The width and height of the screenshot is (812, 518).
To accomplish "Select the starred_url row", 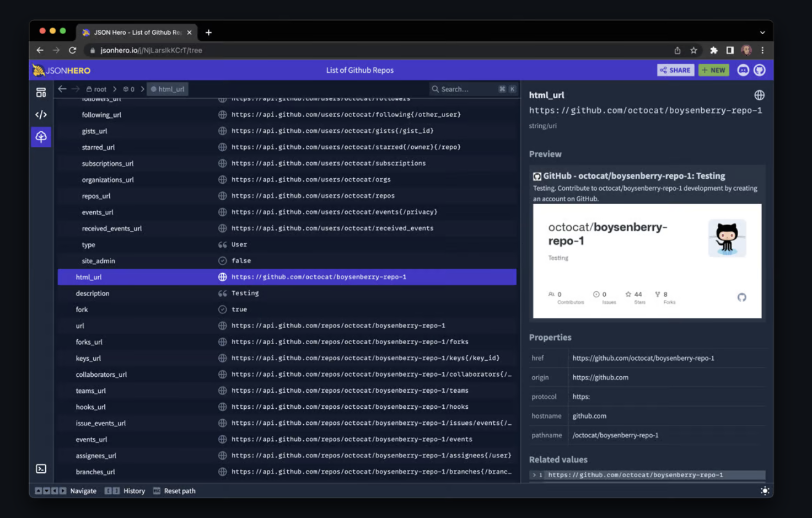I will pyautogui.click(x=287, y=147).
